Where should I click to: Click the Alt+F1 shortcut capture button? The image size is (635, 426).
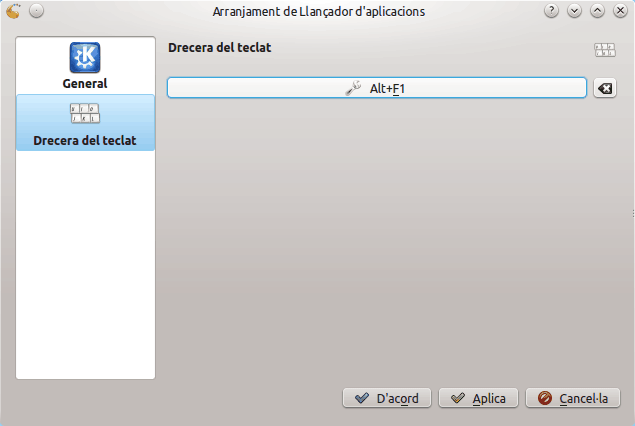click(x=376, y=88)
